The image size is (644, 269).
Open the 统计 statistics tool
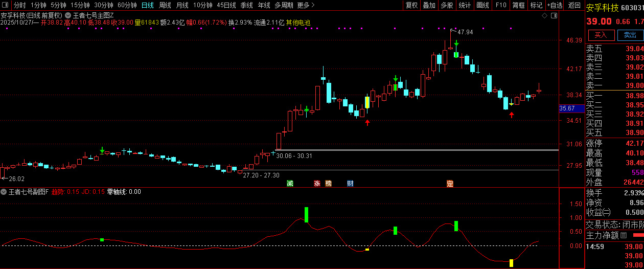tap(465, 5)
